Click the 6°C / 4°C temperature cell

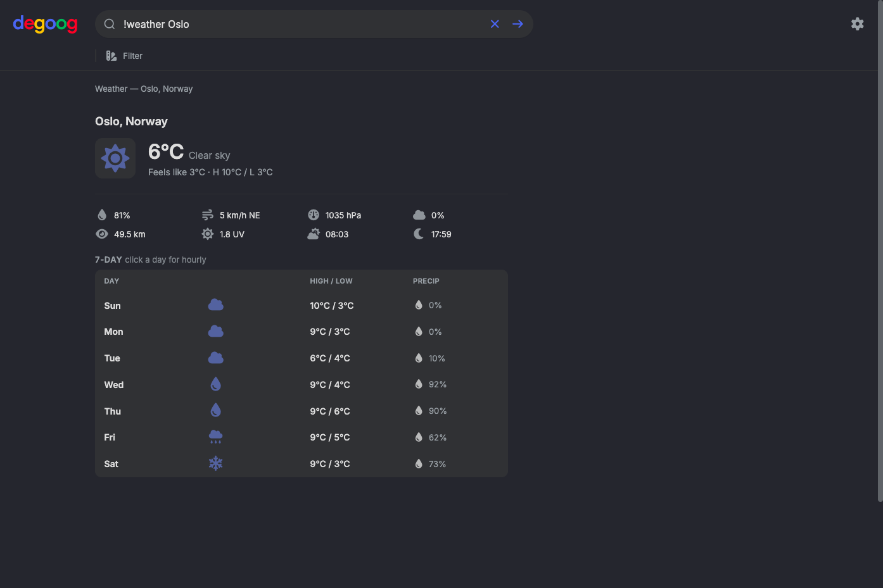(x=330, y=358)
